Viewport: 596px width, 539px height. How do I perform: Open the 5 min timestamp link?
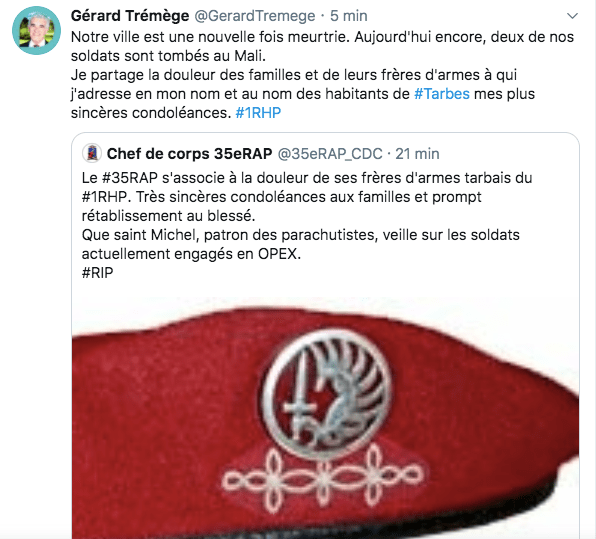pyautogui.click(x=349, y=16)
